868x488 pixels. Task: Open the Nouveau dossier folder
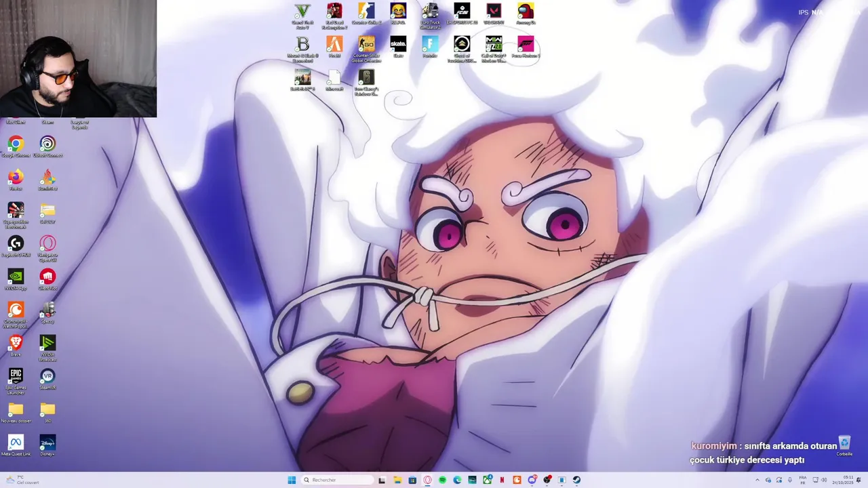click(16, 412)
